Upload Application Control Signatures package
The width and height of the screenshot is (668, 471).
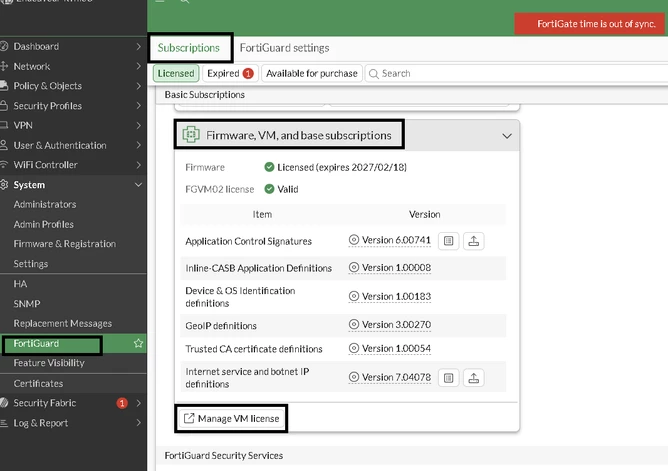474,241
